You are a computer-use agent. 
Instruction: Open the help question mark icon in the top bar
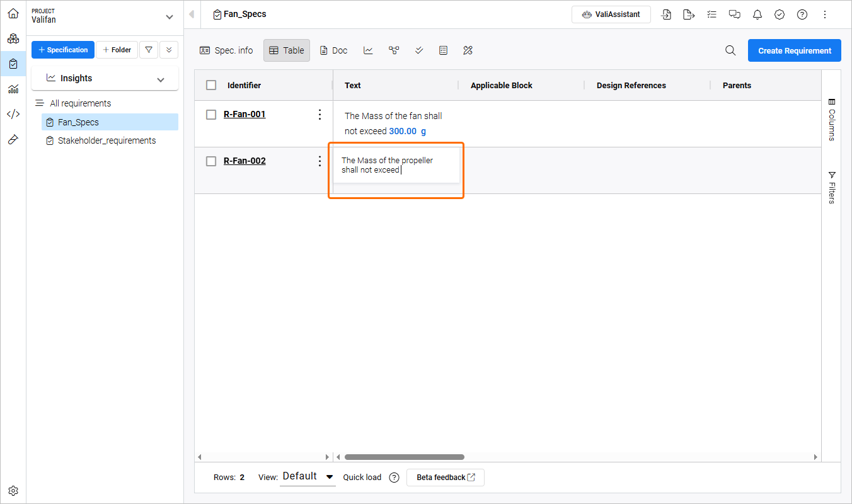click(x=802, y=14)
